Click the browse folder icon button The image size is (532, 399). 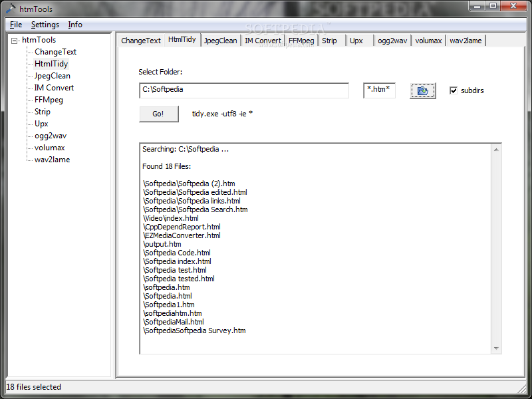point(423,90)
